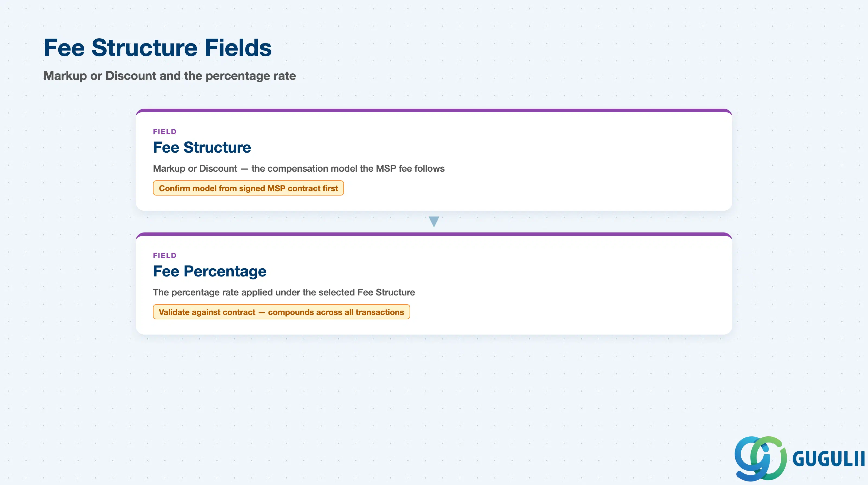The width and height of the screenshot is (868, 485).
Task: Click the purple bar atop Fee Structure card
Action: click(434, 110)
